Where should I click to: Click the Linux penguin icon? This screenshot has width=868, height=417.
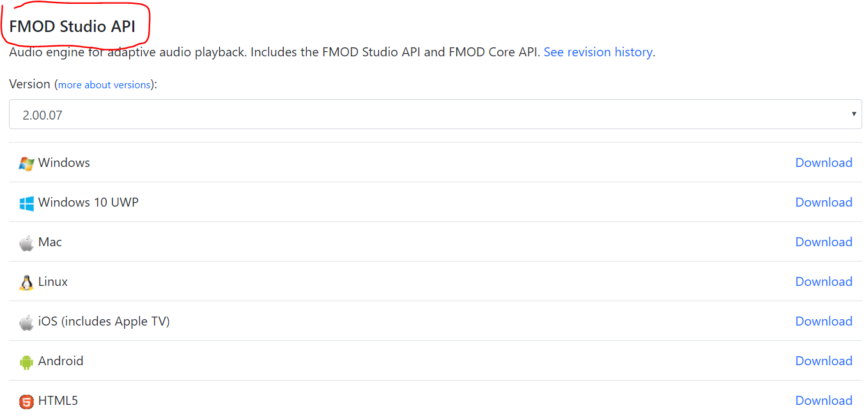26,283
